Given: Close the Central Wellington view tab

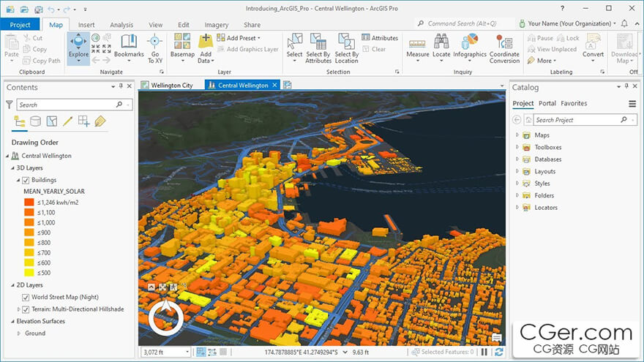Looking at the screenshot, I should [x=274, y=85].
